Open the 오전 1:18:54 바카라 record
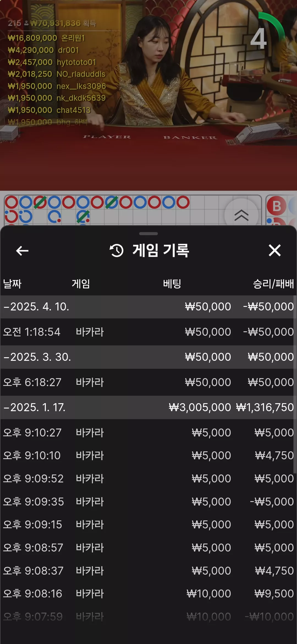297x644 pixels. click(148, 332)
